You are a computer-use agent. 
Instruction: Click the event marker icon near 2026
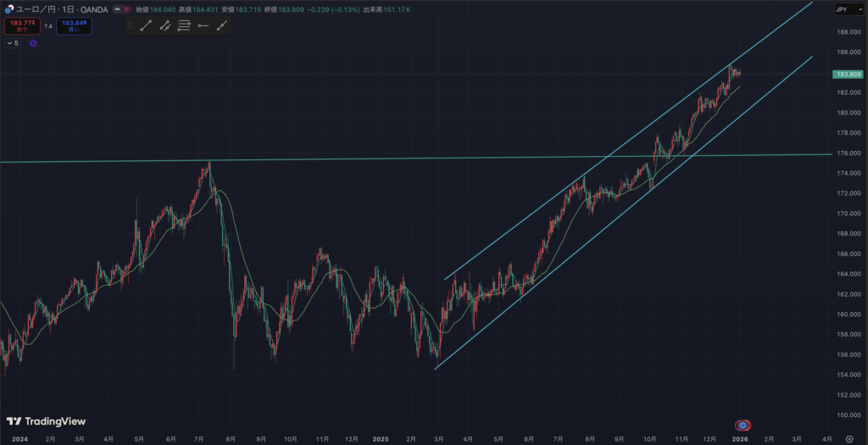pos(743,424)
